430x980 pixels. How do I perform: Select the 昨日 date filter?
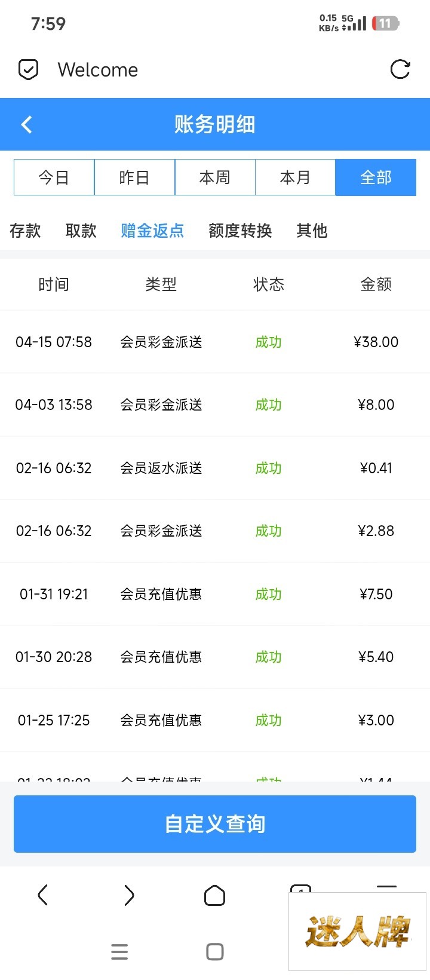134,177
